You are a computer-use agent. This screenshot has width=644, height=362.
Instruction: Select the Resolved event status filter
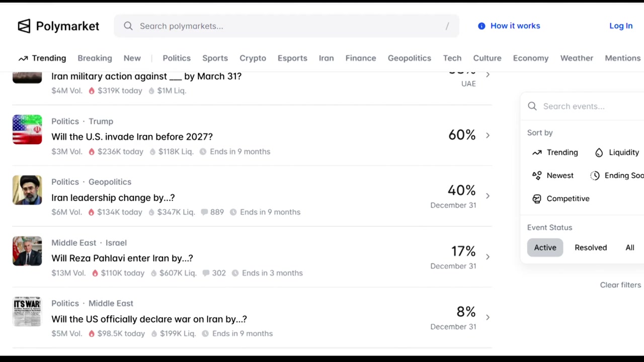click(591, 247)
